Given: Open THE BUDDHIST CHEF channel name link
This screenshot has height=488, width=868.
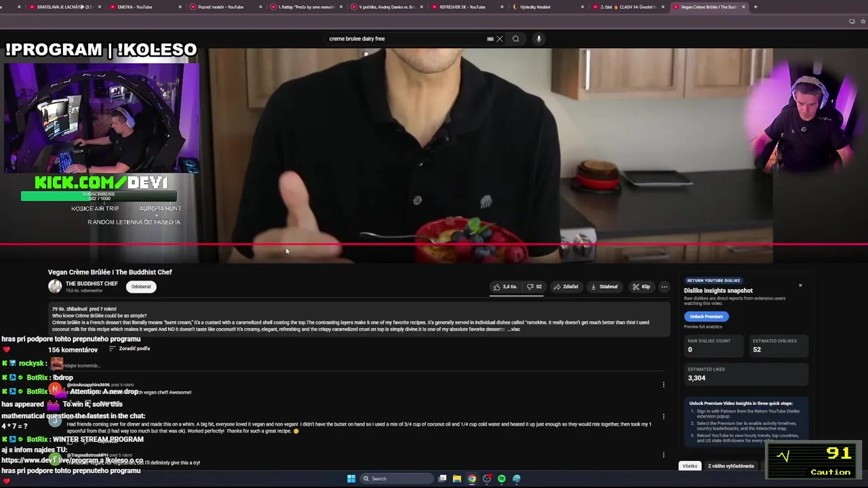Looking at the screenshot, I should pos(92,283).
